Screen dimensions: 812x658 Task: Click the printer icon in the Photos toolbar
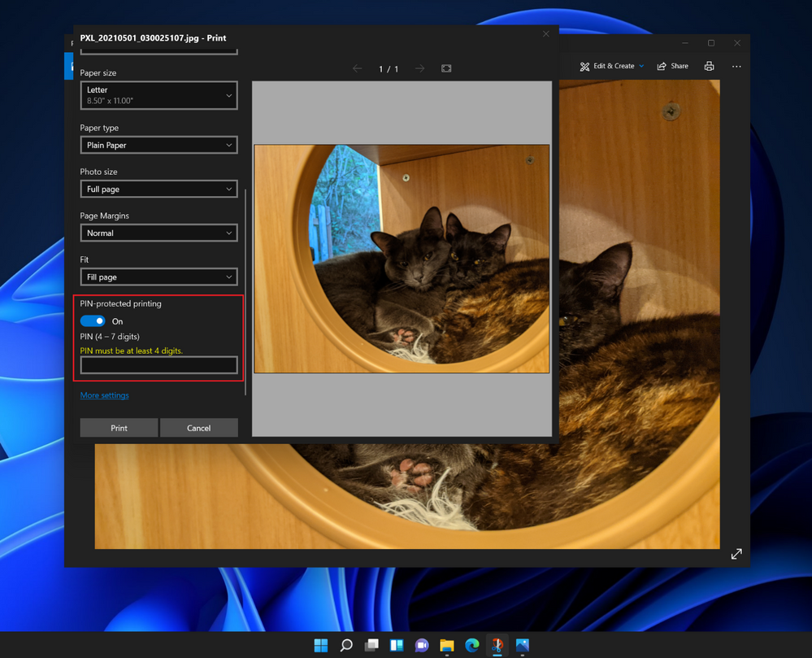[708, 66]
